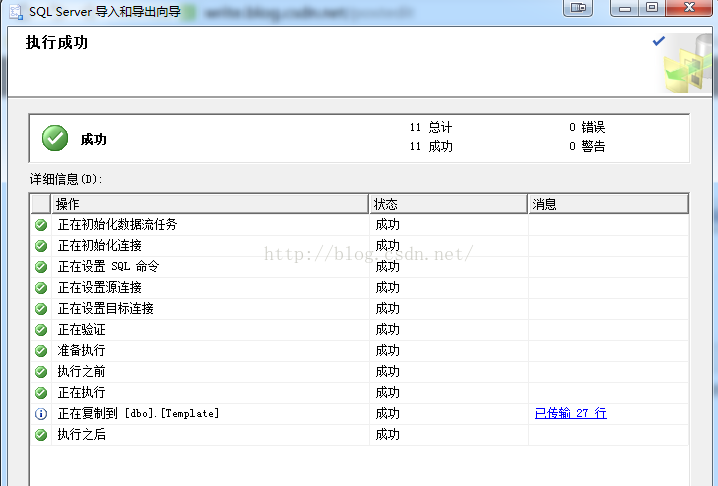Open the 已传输 27 行 message link
The width and height of the screenshot is (718, 486).
pos(571,413)
